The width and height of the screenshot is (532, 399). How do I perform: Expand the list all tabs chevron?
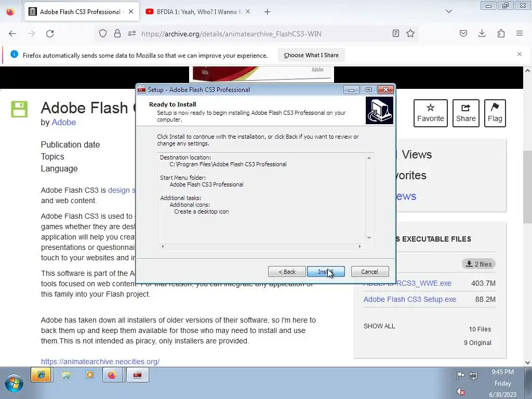(x=449, y=11)
